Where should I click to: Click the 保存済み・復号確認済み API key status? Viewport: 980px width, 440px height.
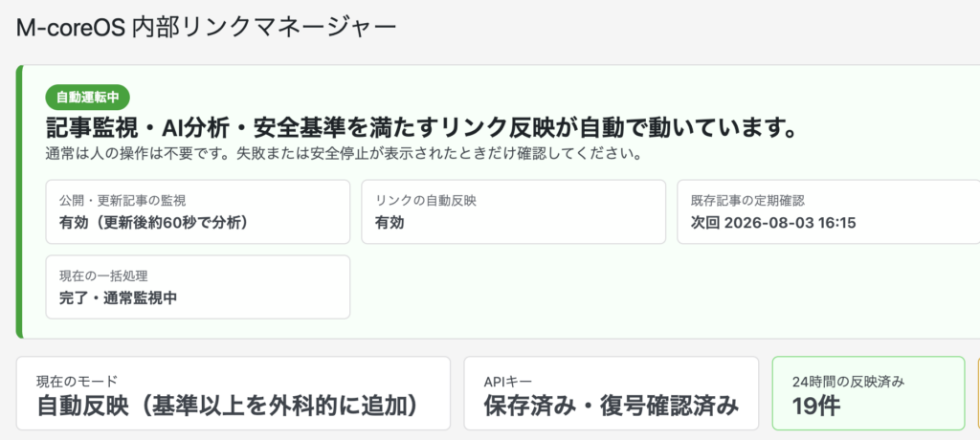tap(612, 407)
